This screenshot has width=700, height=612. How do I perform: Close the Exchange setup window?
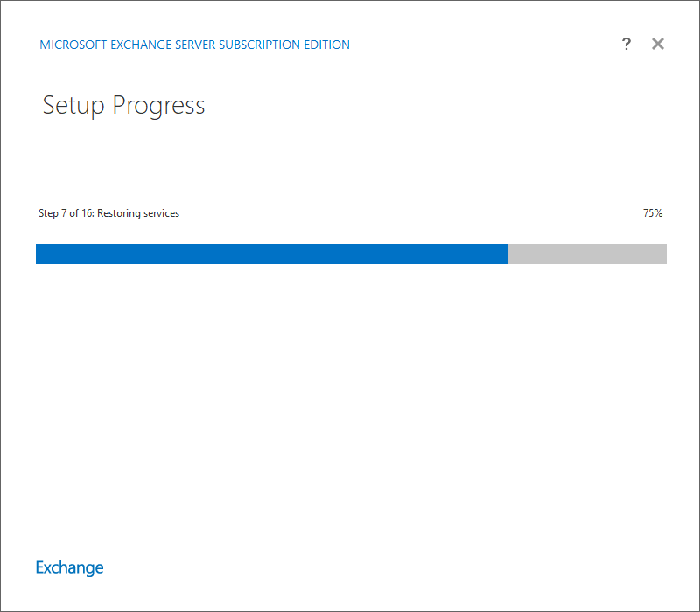click(x=658, y=44)
